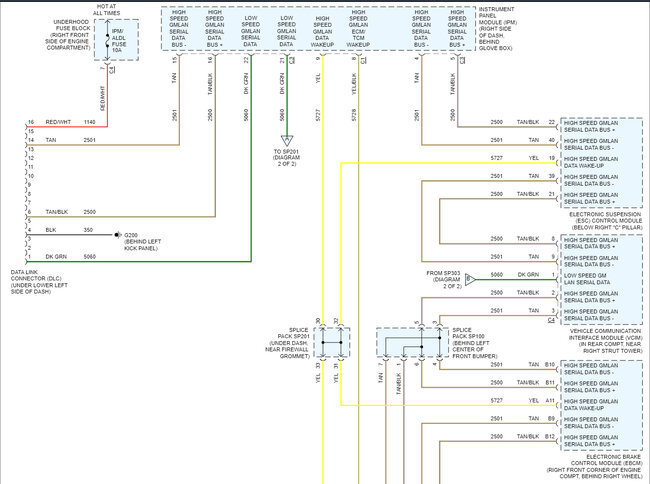Click the 2500 TAN/BLK label at VCIM pin 8
Screen dimensions: 650x484
point(514,239)
